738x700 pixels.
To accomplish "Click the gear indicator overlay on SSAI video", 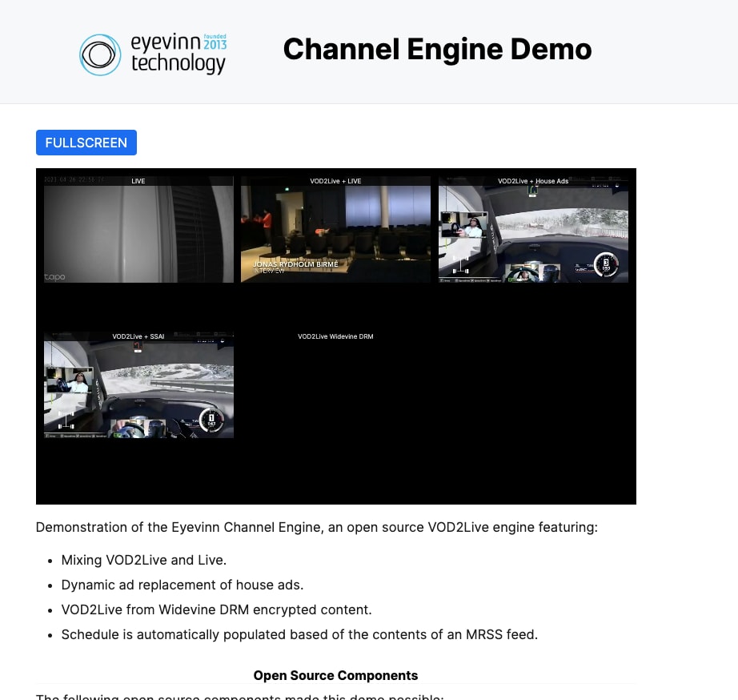I will 211,419.
